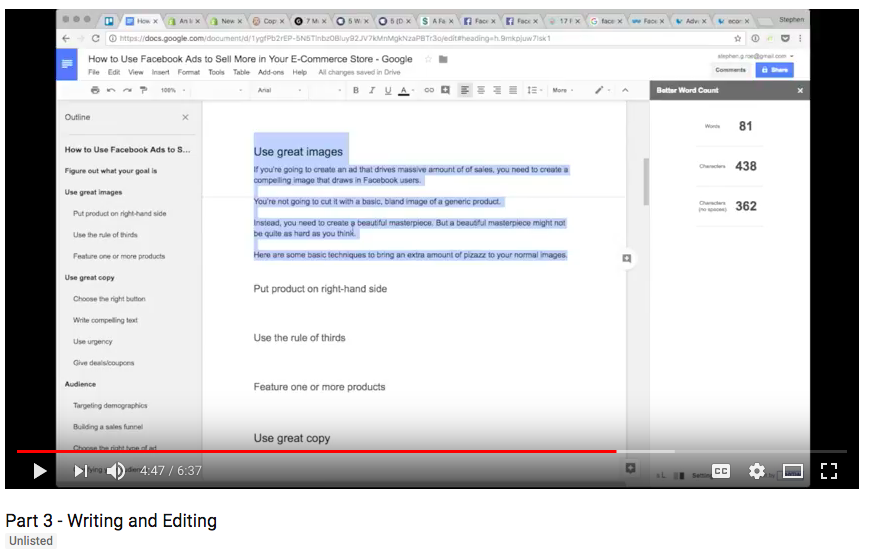Click the Insert link icon
Image resolution: width=873 pixels, height=556 pixels.
pos(429,90)
